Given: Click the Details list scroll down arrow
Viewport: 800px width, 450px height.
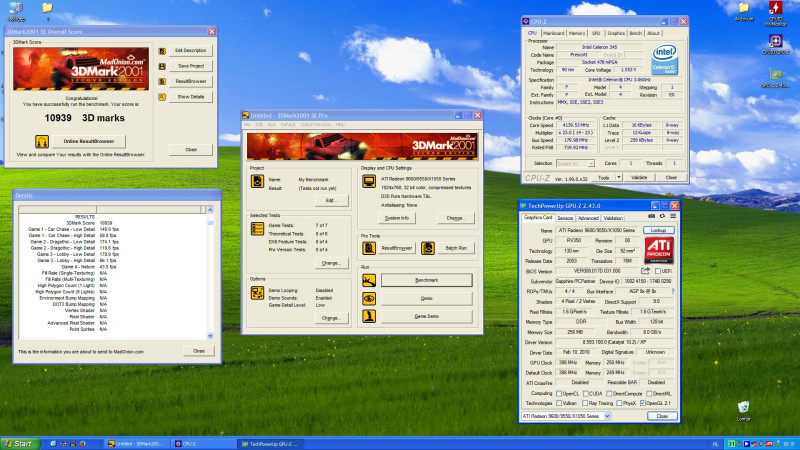Looking at the screenshot, I should (210, 335).
